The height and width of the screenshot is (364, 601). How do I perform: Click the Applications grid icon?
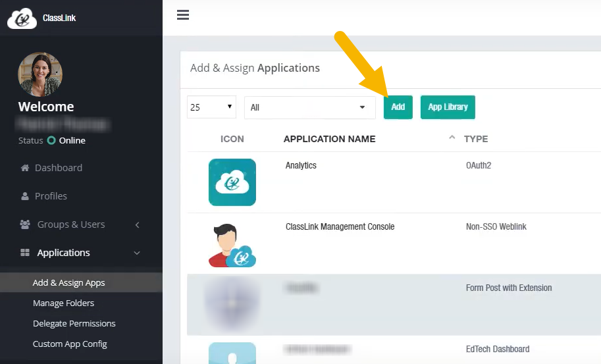pos(25,253)
